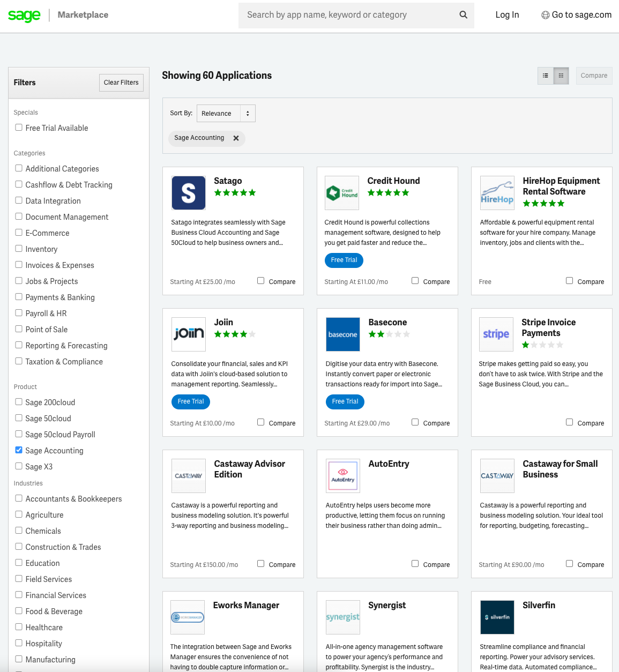The height and width of the screenshot is (672, 619).
Task: Check the Construction & Trades industry
Action: coord(19,547)
